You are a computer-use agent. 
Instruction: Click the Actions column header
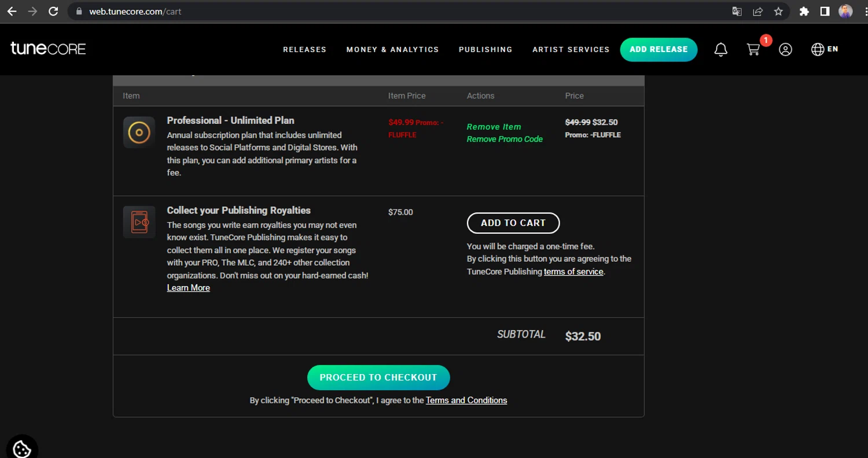click(480, 96)
